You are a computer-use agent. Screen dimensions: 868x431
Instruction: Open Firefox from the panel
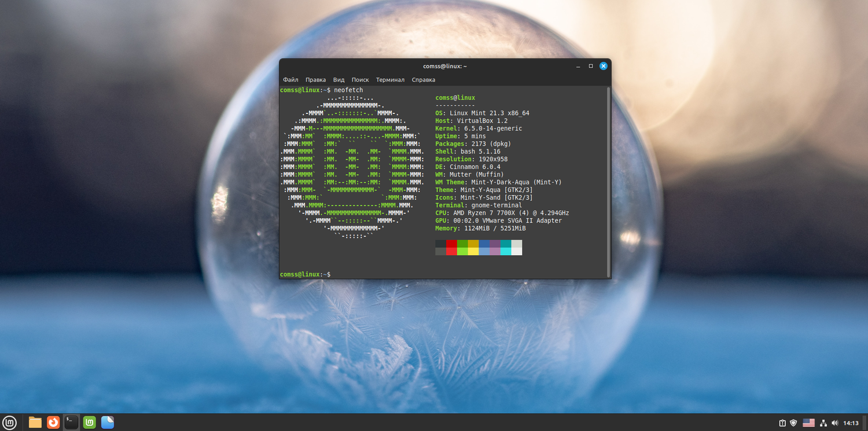tap(53, 422)
